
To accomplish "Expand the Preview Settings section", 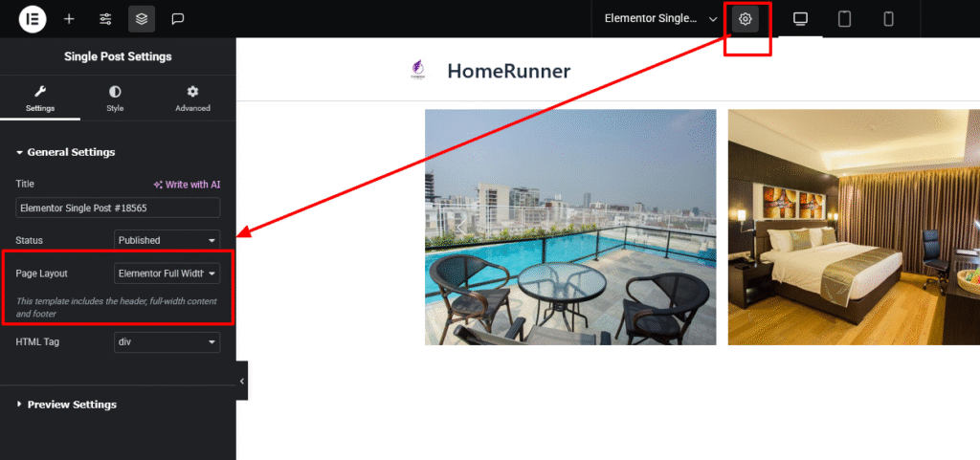I will point(66,405).
